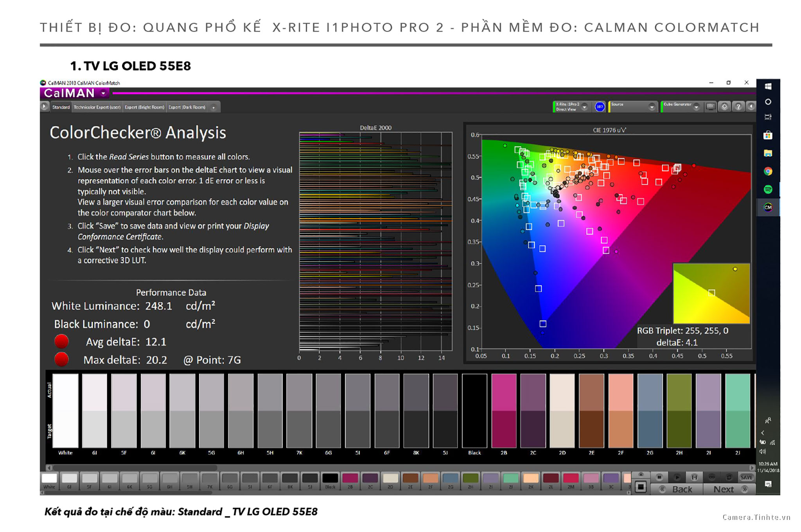Viewport: 801px width, 532px height.
Task: Click the comparison chart's left scroll arrow
Action: pyautogui.click(x=49, y=468)
